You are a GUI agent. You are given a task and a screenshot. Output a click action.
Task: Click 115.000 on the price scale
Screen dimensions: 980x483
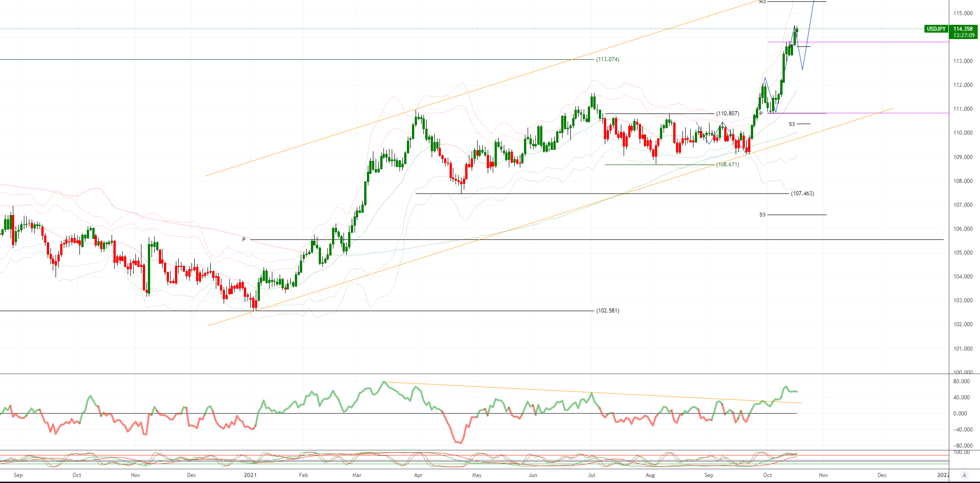[963, 13]
